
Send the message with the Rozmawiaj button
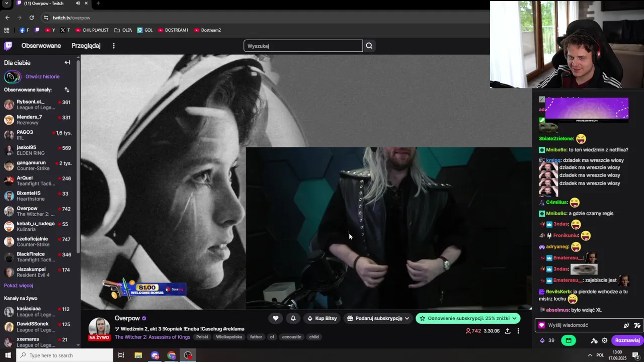[x=627, y=340]
